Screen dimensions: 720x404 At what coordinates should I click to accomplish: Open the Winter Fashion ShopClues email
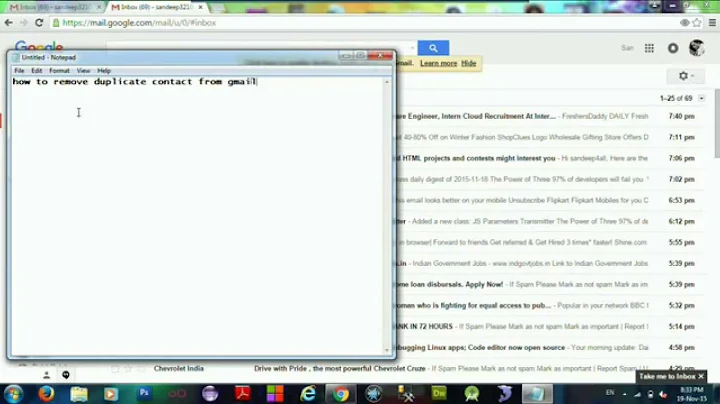pyautogui.click(x=522, y=137)
